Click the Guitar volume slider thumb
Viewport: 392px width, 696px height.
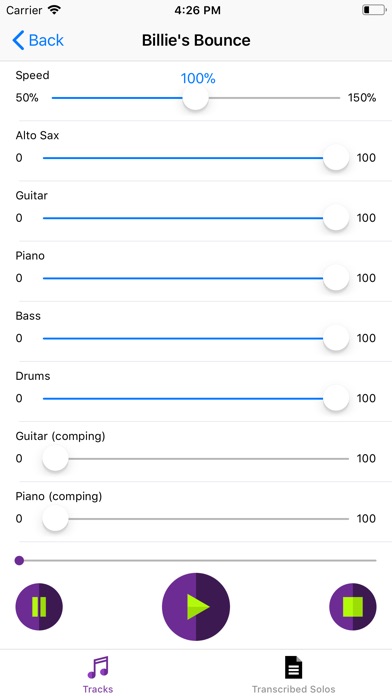tap(336, 218)
